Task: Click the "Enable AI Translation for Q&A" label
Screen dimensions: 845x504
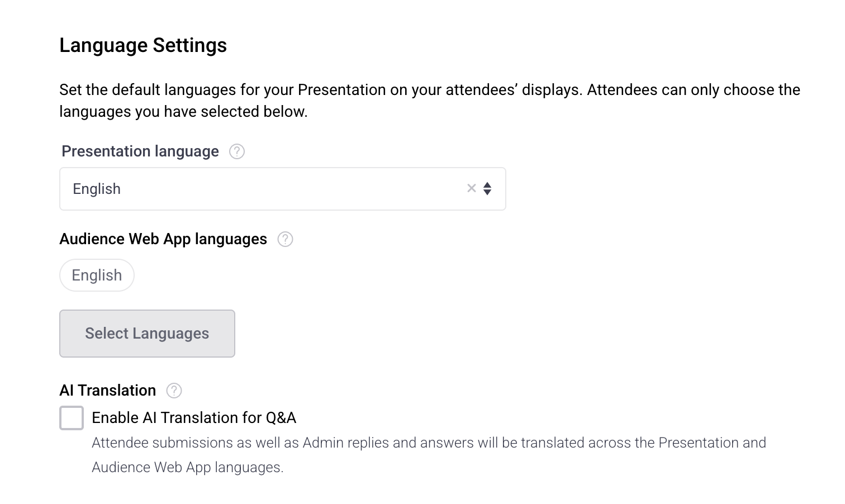Action: click(193, 418)
